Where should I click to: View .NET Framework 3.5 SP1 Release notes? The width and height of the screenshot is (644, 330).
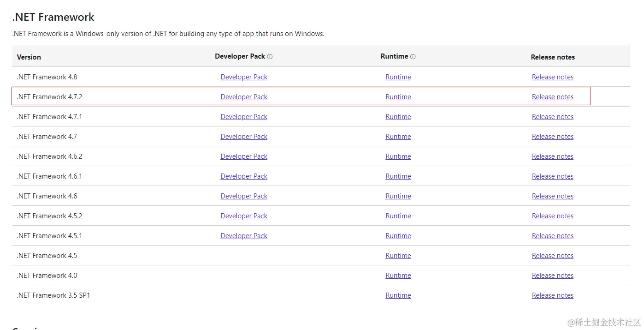pos(553,295)
